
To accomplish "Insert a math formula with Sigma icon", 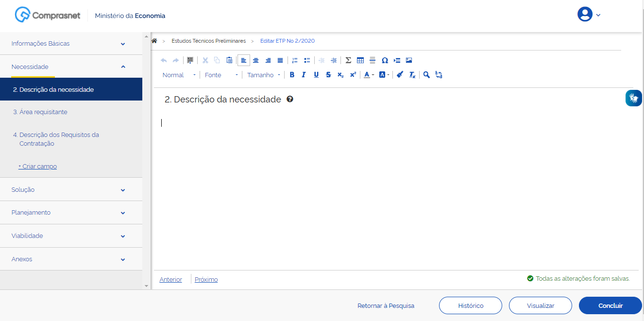I will coord(348,61).
